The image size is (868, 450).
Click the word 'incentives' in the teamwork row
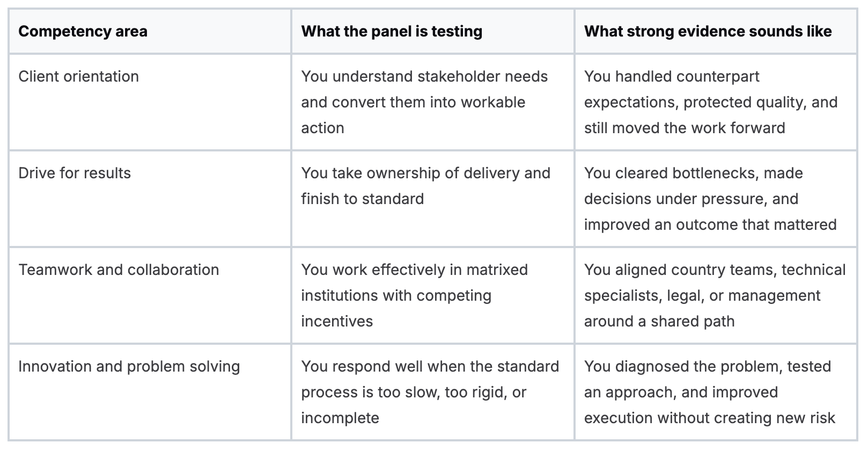pyautogui.click(x=337, y=321)
